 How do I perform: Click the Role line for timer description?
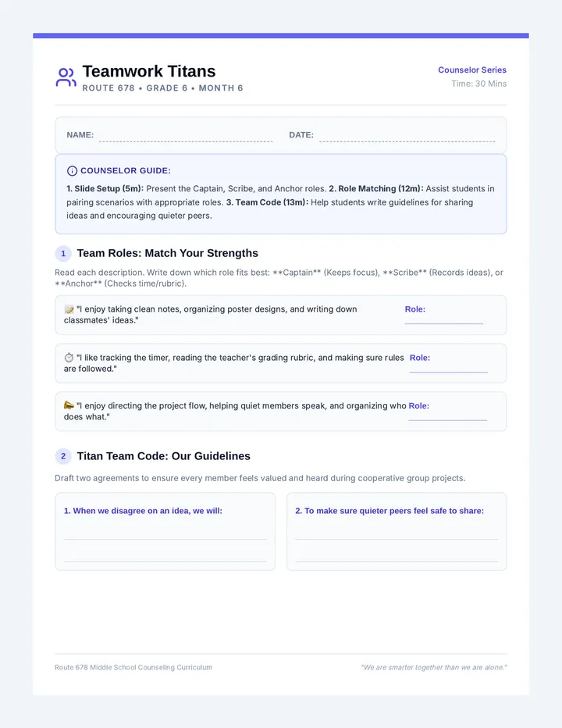point(448,372)
